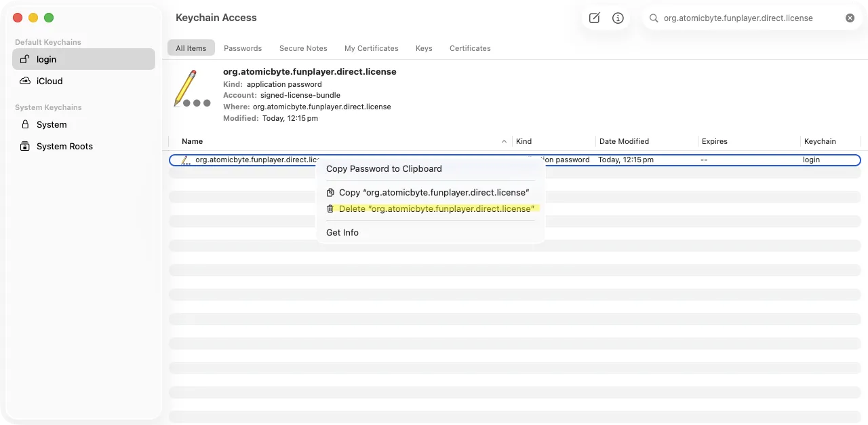Click the copy icon in the context menu

330,192
